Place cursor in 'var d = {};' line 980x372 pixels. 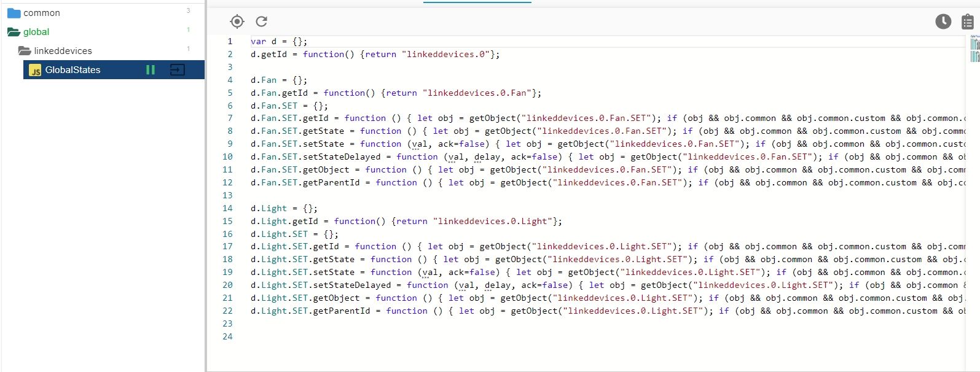(279, 41)
